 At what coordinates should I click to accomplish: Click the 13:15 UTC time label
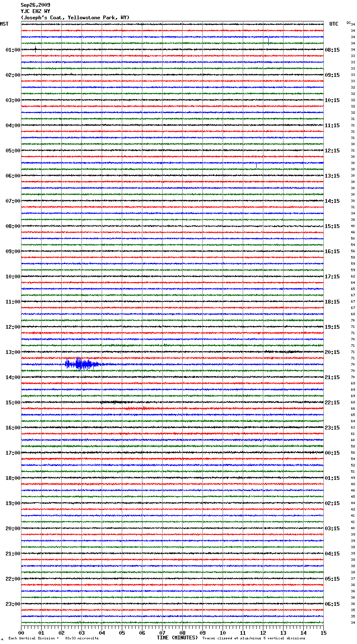pyautogui.click(x=332, y=176)
